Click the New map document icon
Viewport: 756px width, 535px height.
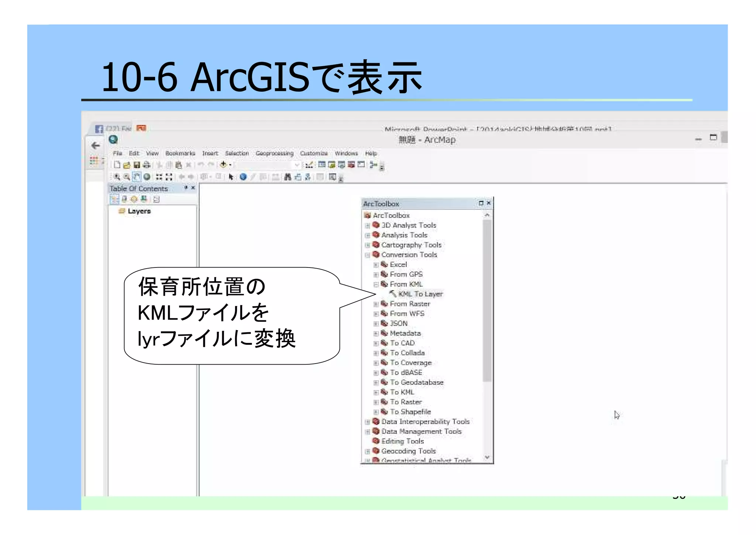(117, 165)
